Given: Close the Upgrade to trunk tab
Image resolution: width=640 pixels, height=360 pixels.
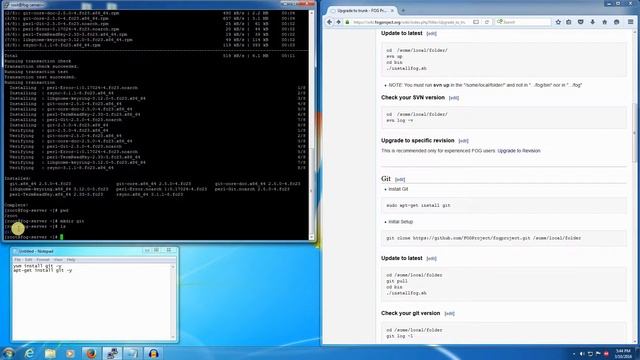Looking at the screenshot, I should (392, 11).
